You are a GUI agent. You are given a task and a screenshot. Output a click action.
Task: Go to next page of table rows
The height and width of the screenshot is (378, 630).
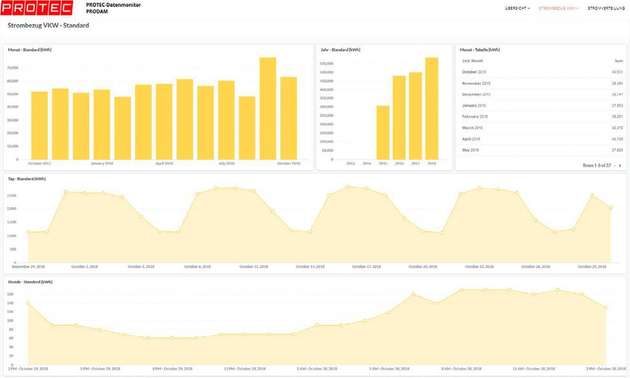click(620, 166)
